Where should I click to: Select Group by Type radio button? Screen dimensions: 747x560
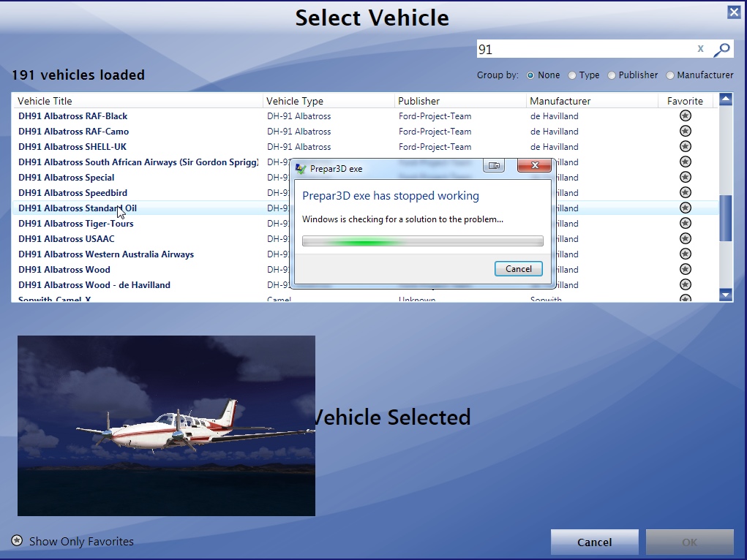[x=571, y=75]
